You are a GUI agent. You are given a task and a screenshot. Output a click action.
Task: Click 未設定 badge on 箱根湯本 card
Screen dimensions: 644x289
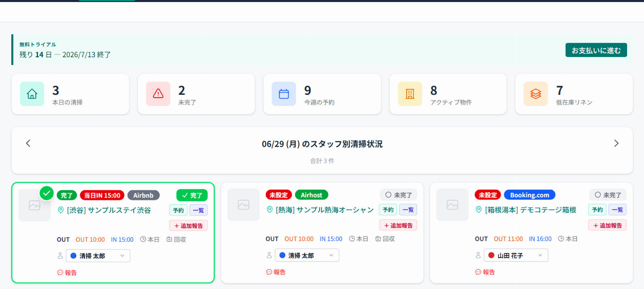click(x=488, y=195)
